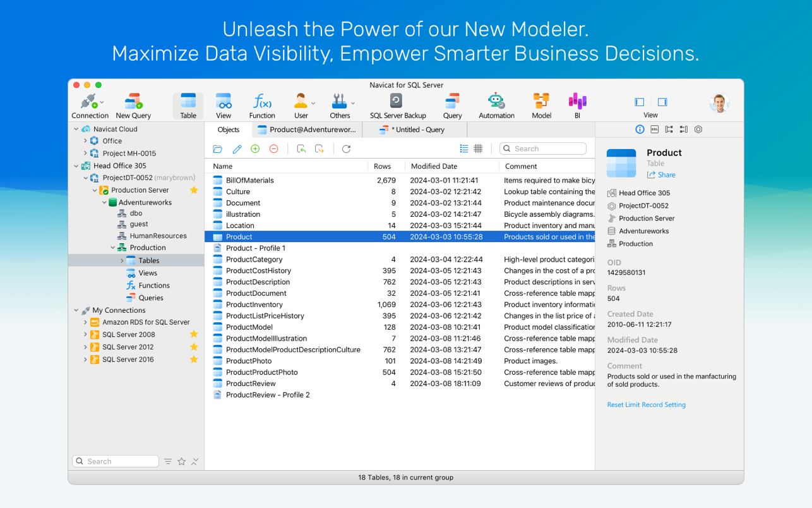The height and width of the screenshot is (508, 812).
Task: Open the Others dropdown arrow
Action: point(353,103)
